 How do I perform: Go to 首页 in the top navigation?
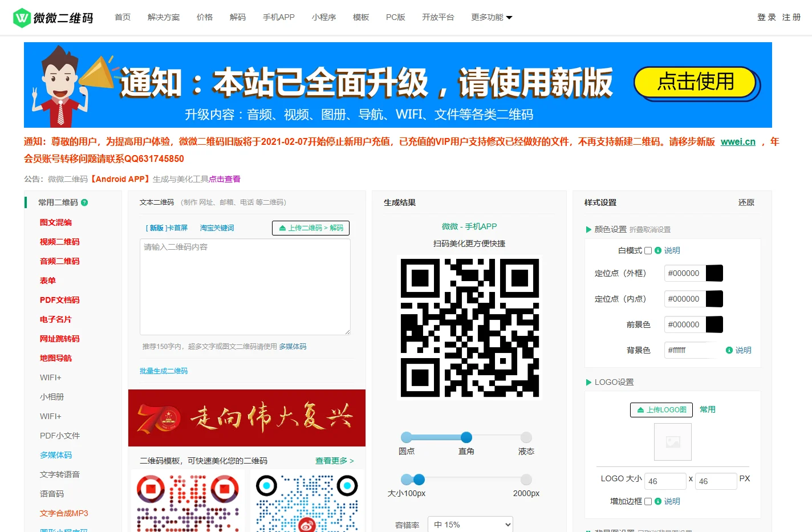point(123,17)
